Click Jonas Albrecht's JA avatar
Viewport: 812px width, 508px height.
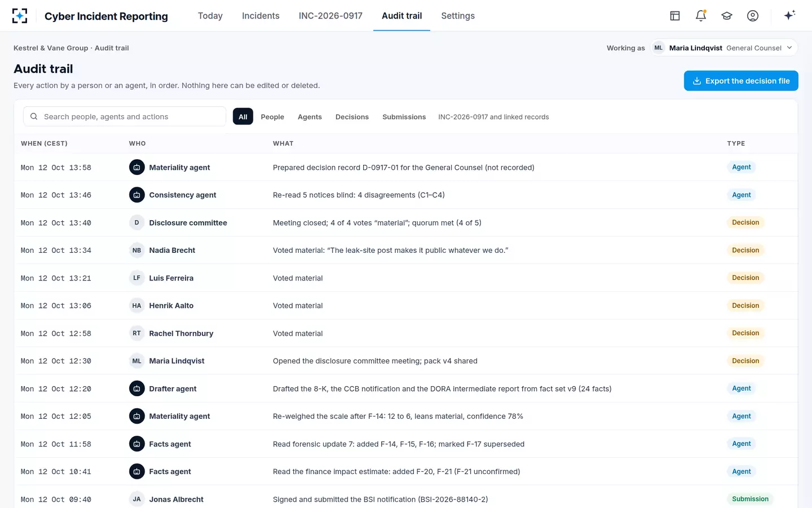pyautogui.click(x=136, y=499)
